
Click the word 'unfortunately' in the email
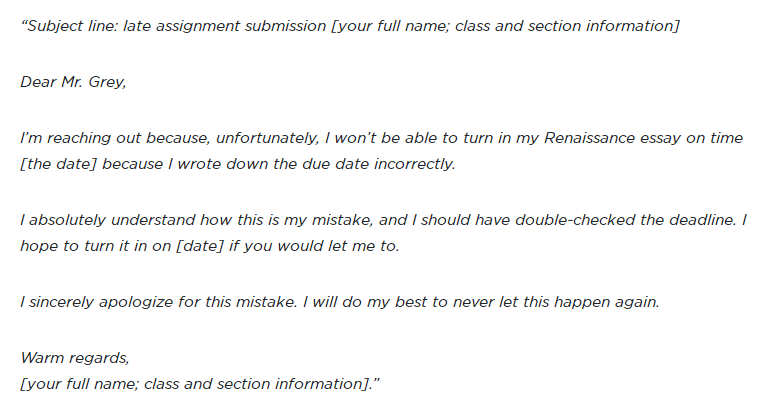[267, 138]
